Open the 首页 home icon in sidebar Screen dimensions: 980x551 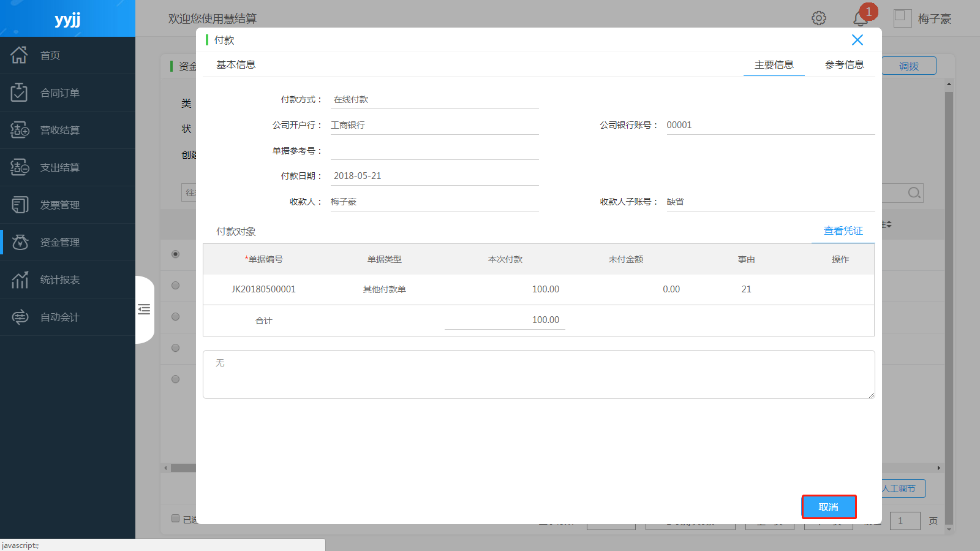coord(19,55)
